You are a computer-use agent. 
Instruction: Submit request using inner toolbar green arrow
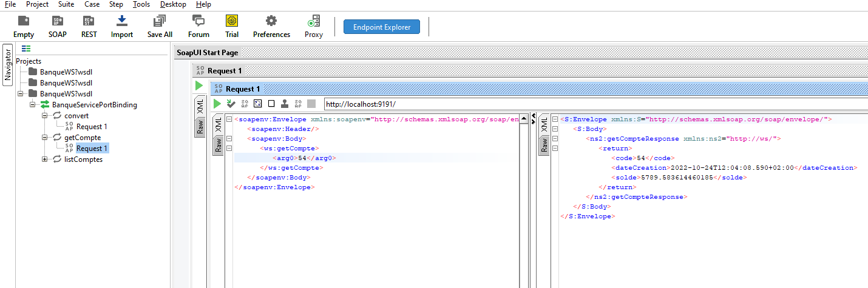pyautogui.click(x=217, y=104)
